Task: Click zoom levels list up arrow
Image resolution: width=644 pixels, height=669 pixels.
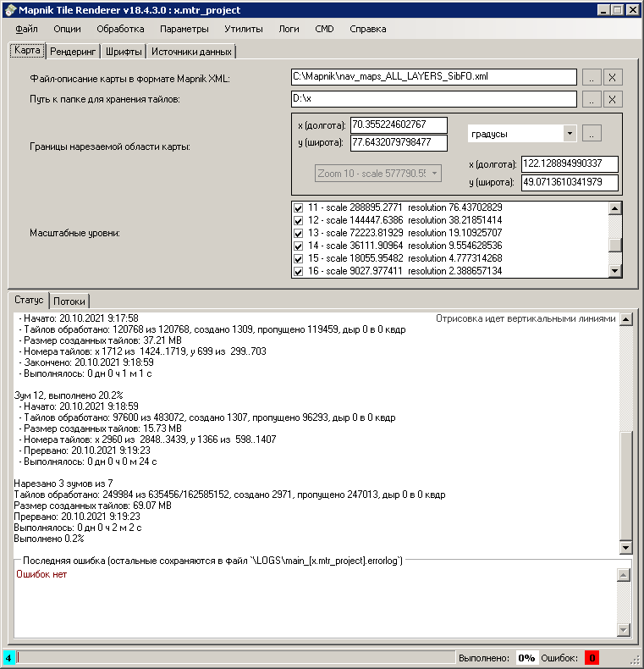Action: (x=614, y=208)
